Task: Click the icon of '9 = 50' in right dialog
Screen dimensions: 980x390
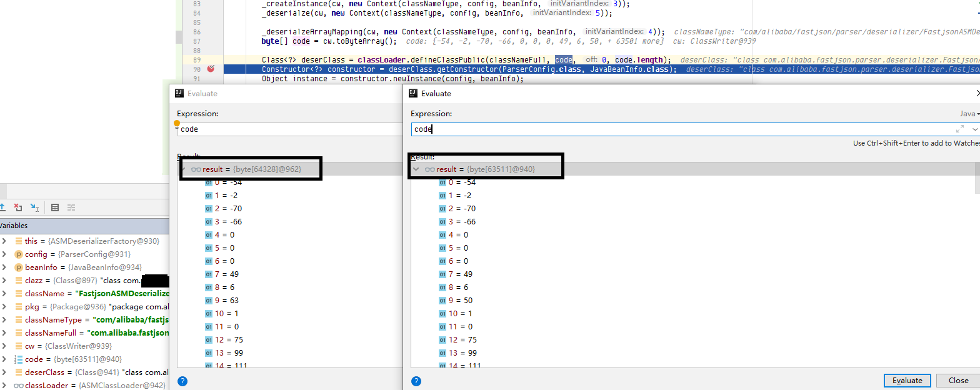Action: point(442,301)
